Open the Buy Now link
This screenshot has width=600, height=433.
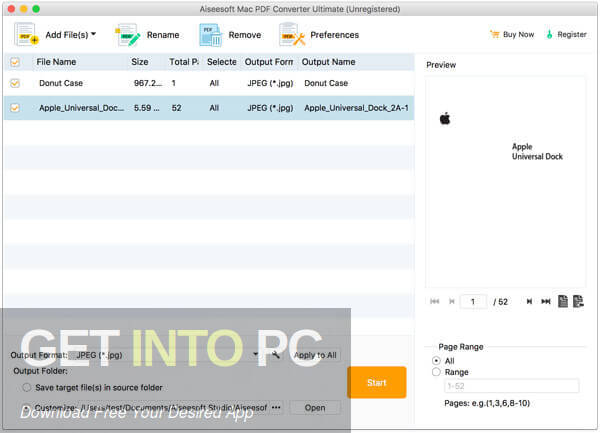[518, 34]
